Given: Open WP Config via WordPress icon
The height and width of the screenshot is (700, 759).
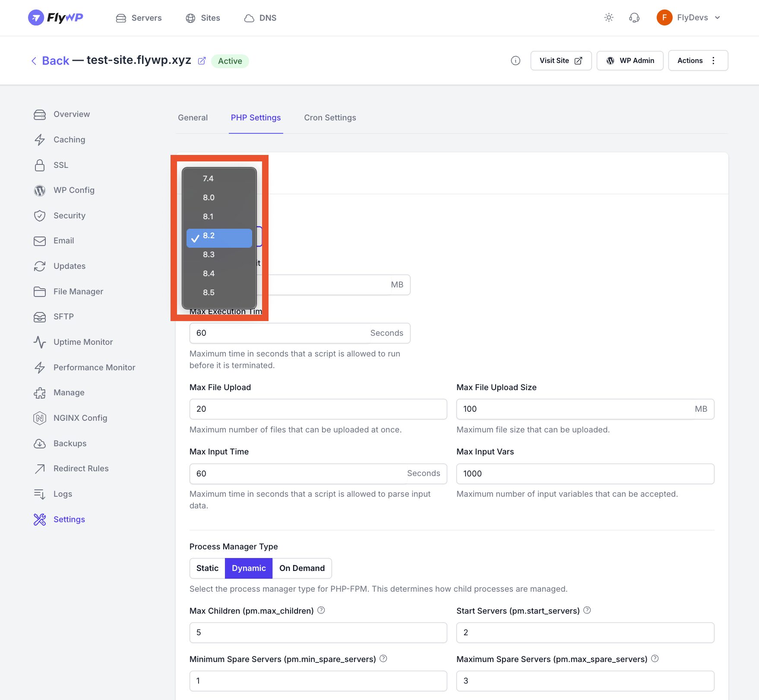Looking at the screenshot, I should 39,190.
